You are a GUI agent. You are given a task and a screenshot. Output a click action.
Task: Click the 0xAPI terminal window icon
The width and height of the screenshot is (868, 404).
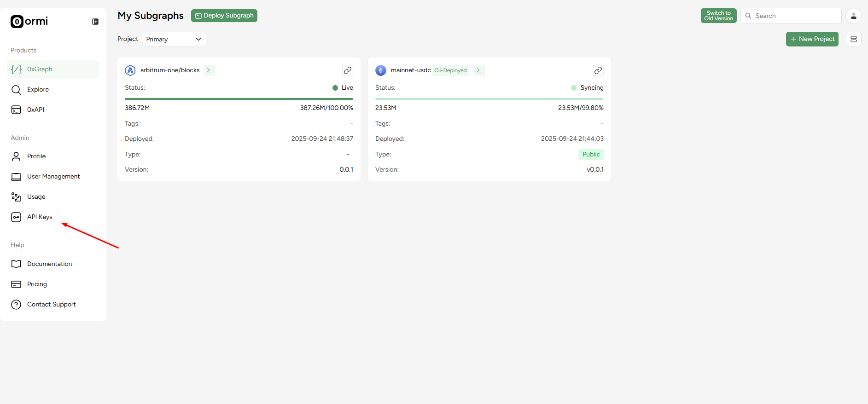pos(16,110)
